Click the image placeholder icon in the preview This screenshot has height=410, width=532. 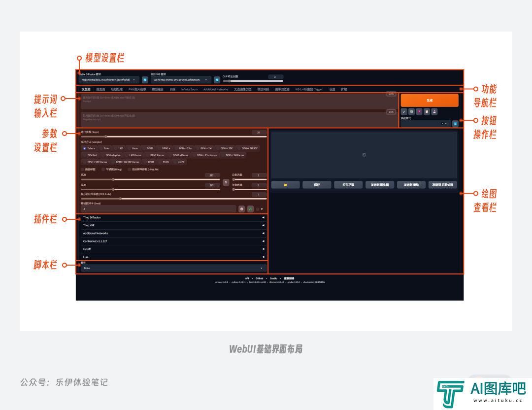tap(364, 155)
